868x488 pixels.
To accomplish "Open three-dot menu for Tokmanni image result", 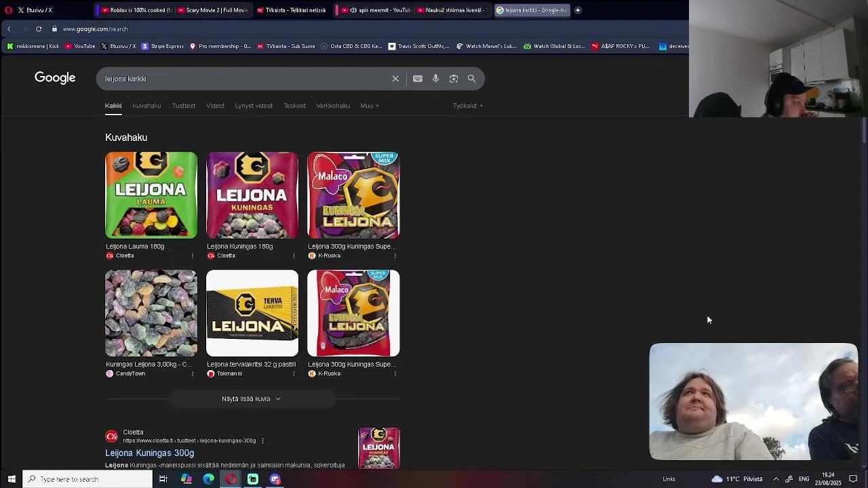I will tap(294, 373).
